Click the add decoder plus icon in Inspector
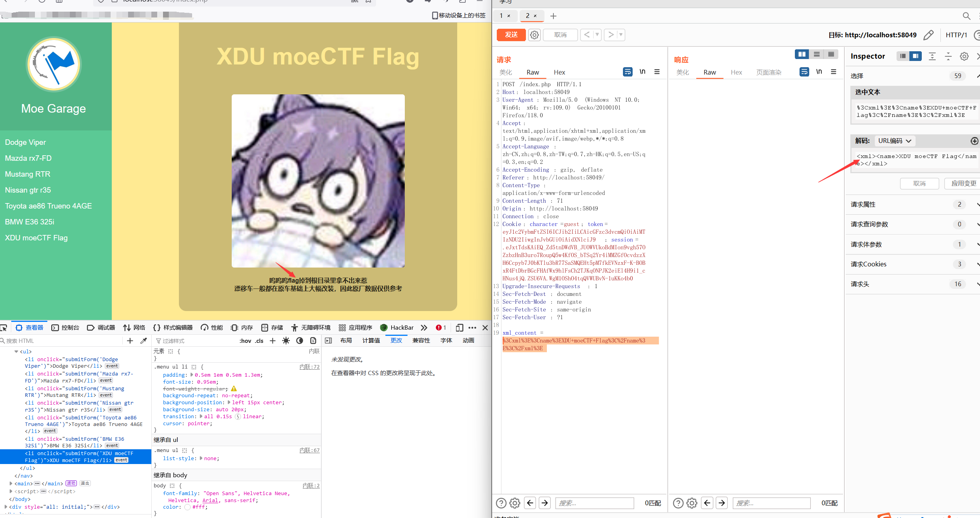Viewport: 980px width, 518px height. click(974, 141)
